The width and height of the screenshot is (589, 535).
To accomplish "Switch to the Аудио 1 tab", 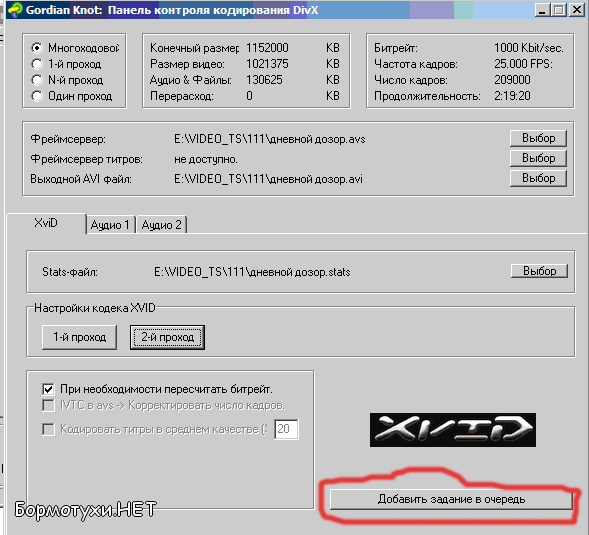I will pyautogui.click(x=110, y=225).
